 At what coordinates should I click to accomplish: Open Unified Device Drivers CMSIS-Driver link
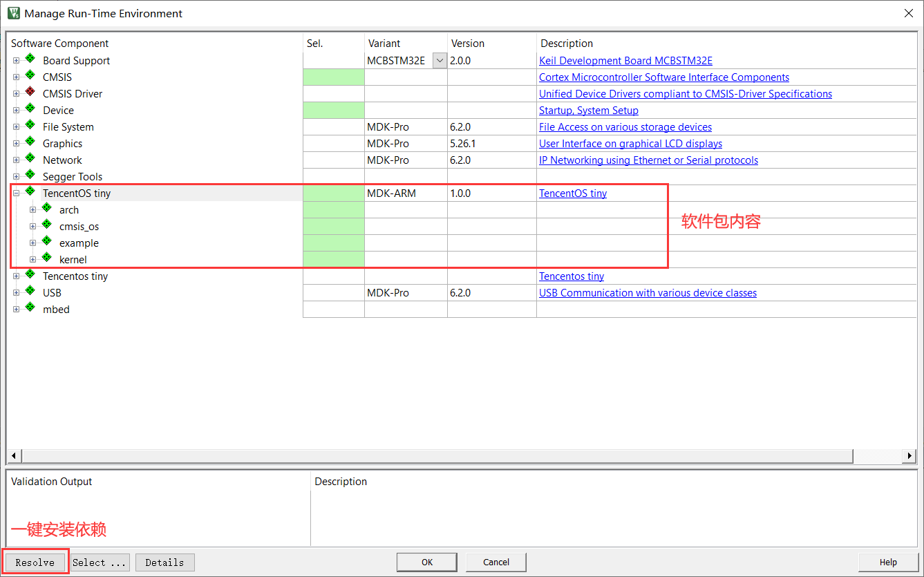(x=686, y=94)
